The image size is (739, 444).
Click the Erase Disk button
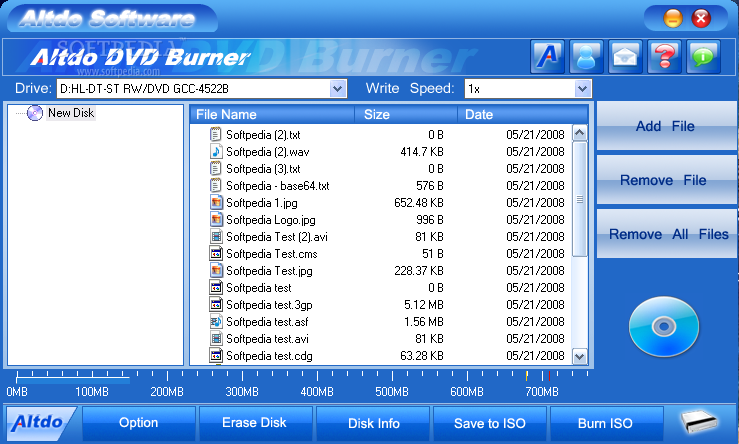[255, 423]
